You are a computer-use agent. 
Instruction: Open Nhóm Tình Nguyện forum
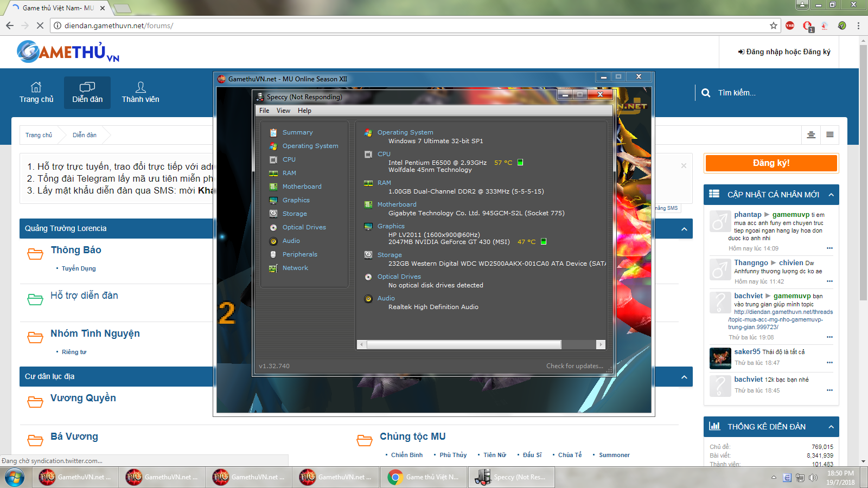(x=95, y=333)
